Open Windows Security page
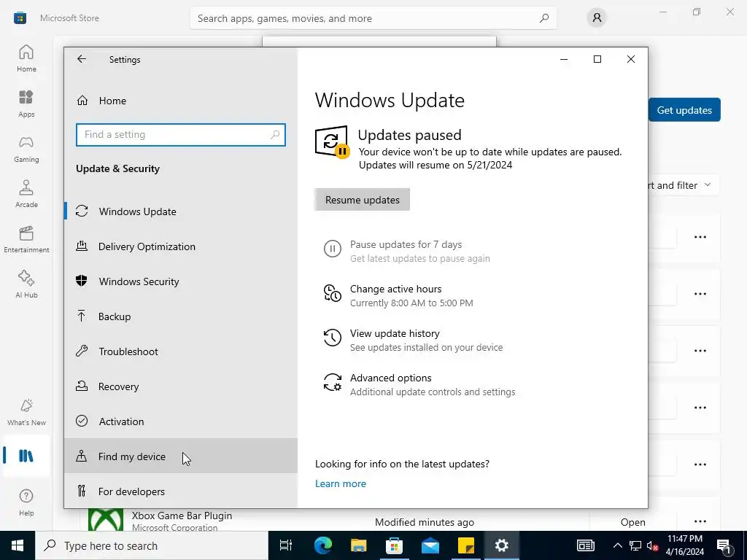The image size is (747, 560). click(x=181, y=281)
